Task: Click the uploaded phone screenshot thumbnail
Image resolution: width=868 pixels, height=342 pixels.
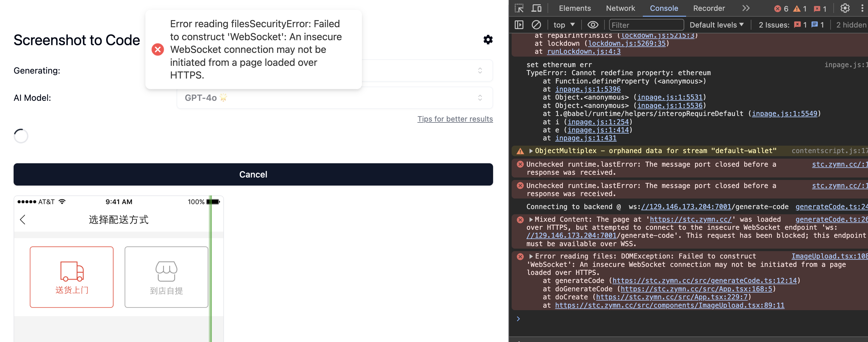Action: (118, 269)
